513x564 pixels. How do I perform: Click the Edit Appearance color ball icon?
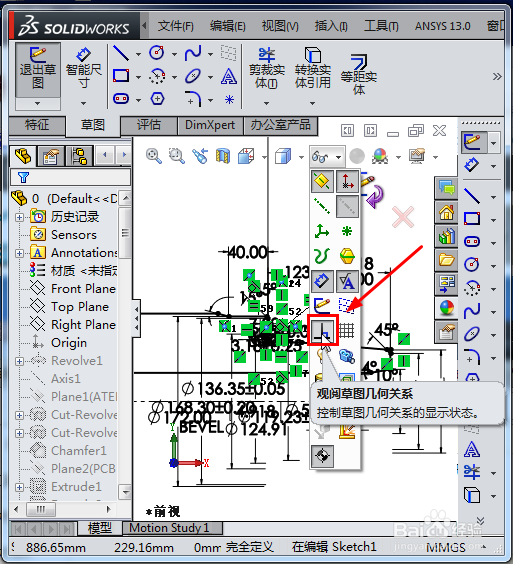[x=380, y=156]
